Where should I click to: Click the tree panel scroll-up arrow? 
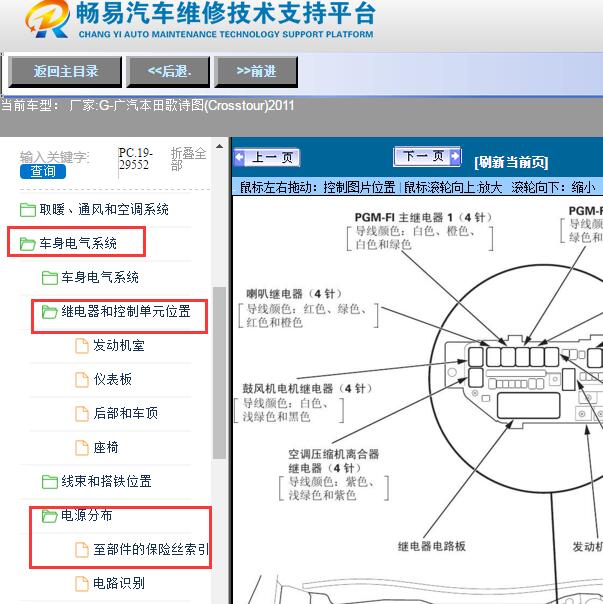click(219, 147)
